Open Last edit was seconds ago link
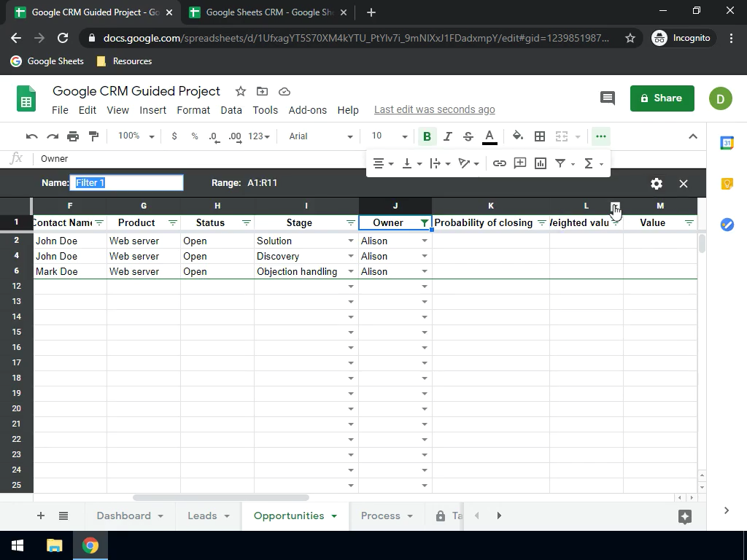 (x=434, y=109)
